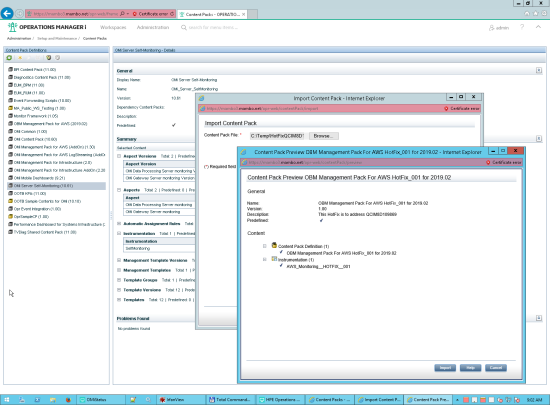The image size is (550, 405).
Task: Select the highlighted OMi Server Self-Monitoring row
Action: tap(56, 185)
